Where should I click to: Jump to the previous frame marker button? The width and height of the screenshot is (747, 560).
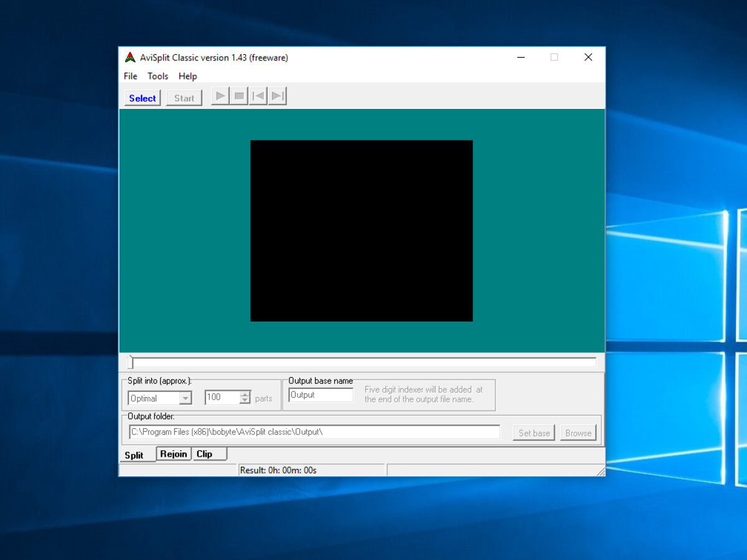258,96
